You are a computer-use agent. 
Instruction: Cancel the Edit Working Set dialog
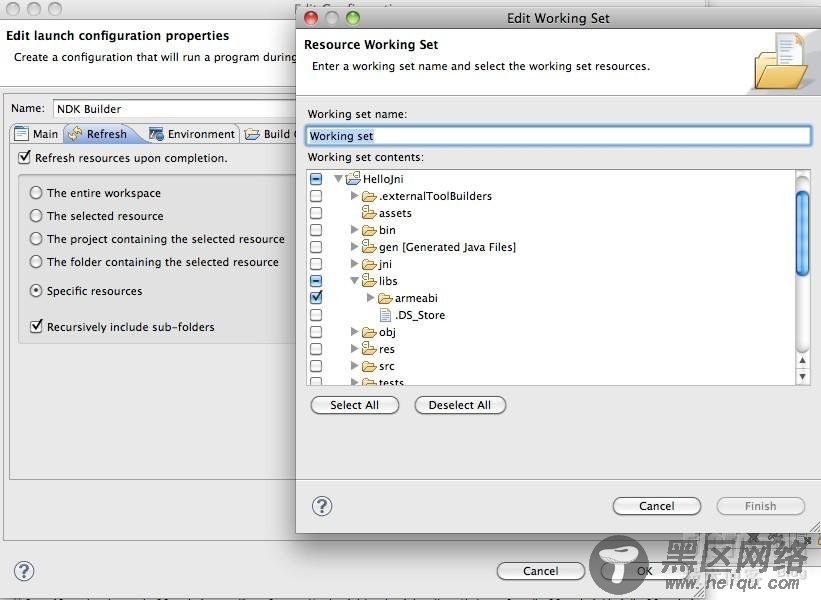pyautogui.click(x=657, y=506)
